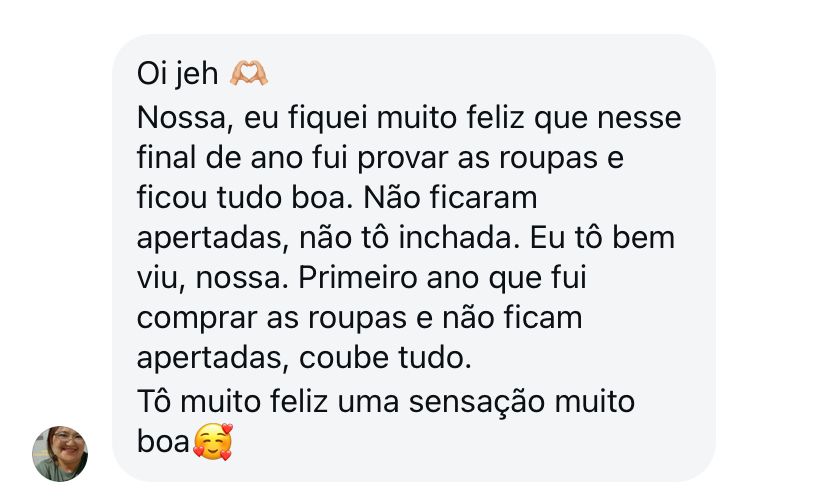Click the phrase 'Primeiro ano que fui'
Image resolution: width=828 pixels, height=496 pixels.
point(450,279)
